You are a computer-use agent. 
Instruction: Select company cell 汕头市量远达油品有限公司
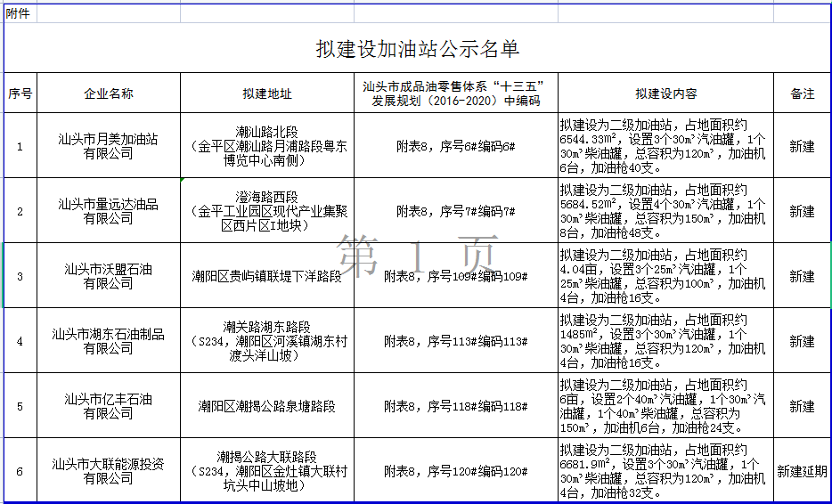(109, 211)
